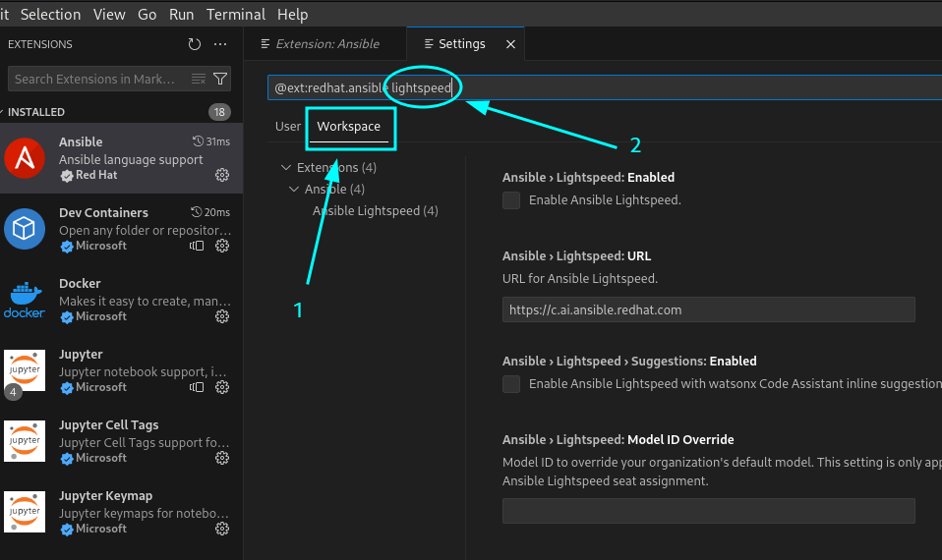Select the Jupyter Cell Tags logo
The width and height of the screenshot is (942, 560).
coord(25,441)
